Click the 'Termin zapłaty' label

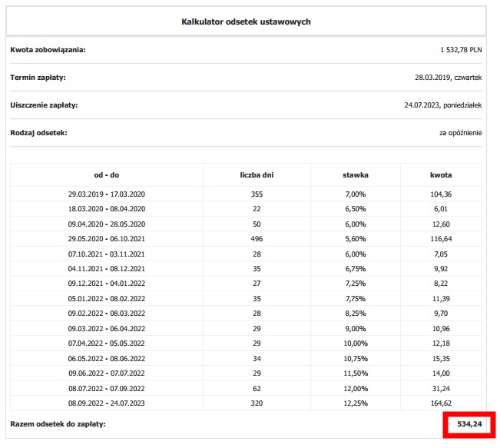pos(38,78)
